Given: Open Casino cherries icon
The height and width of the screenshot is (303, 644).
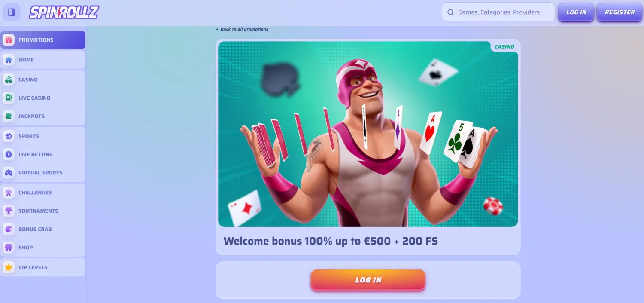Looking at the screenshot, I should [x=9, y=80].
